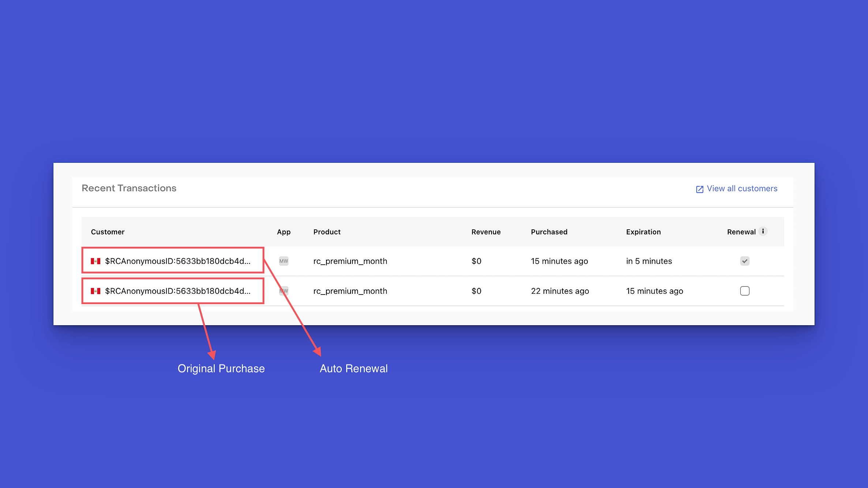The image size is (868, 488).
Task: Click the Product column header
Action: pyautogui.click(x=327, y=232)
